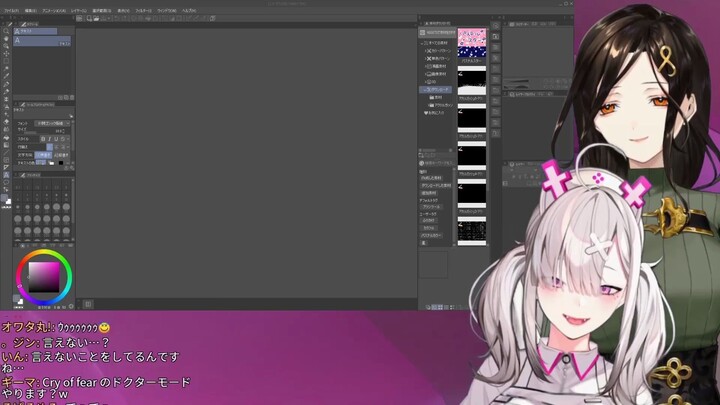Open the ヘルプ (Help) menu

(188, 8)
